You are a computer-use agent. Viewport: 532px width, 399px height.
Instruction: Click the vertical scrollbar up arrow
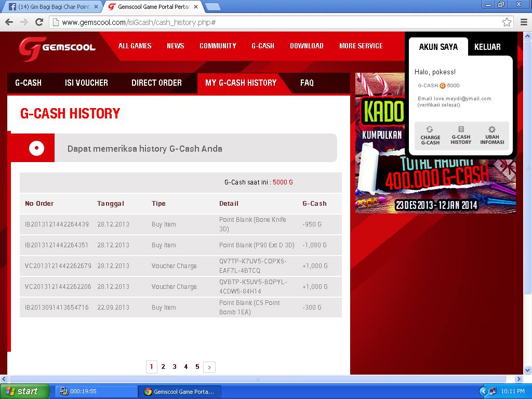(527, 36)
